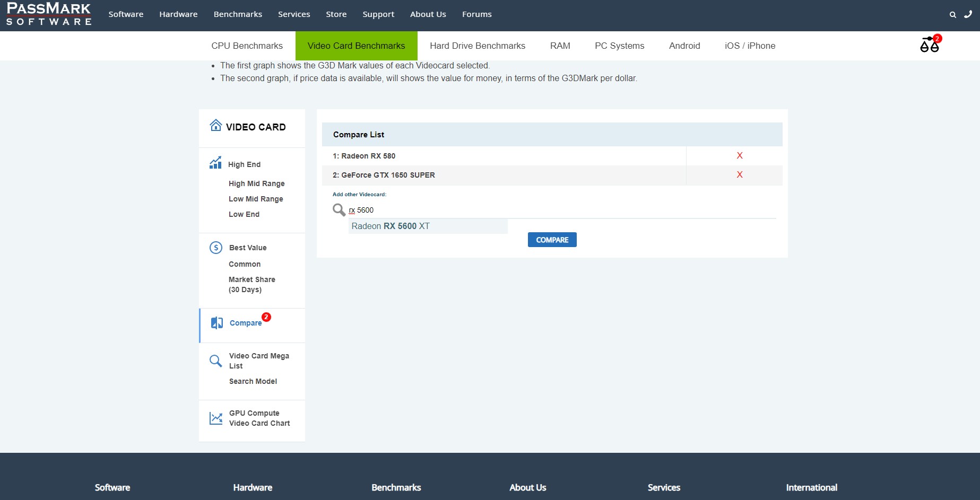Screen dimensions: 980x500
Task: Click footer About Us heading
Action: pyautogui.click(x=528, y=487)
